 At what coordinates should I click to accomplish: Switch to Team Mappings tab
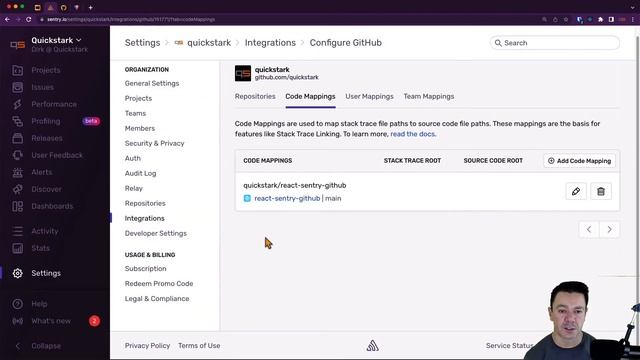[x=429, y=97]
